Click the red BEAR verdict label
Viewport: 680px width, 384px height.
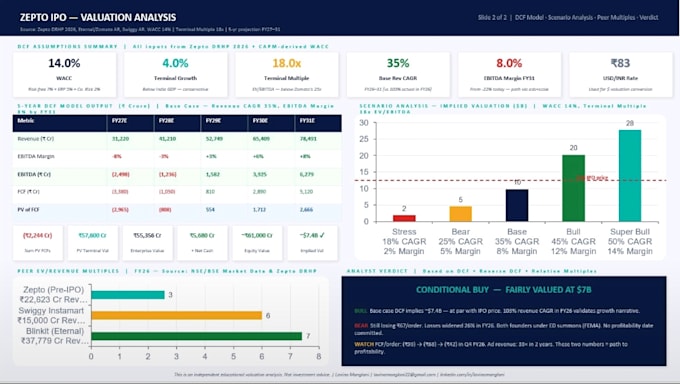click(361, 325)
